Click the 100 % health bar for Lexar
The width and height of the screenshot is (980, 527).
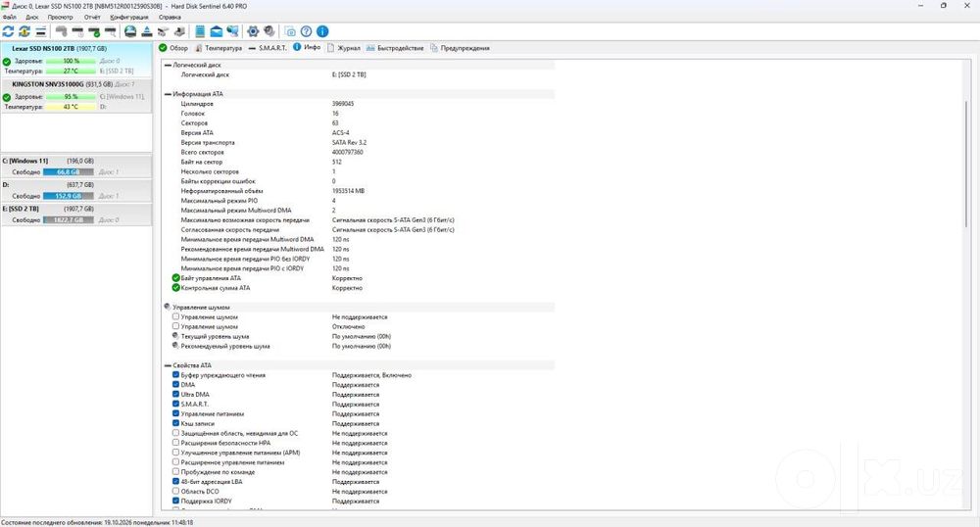[x=72, y=61]
